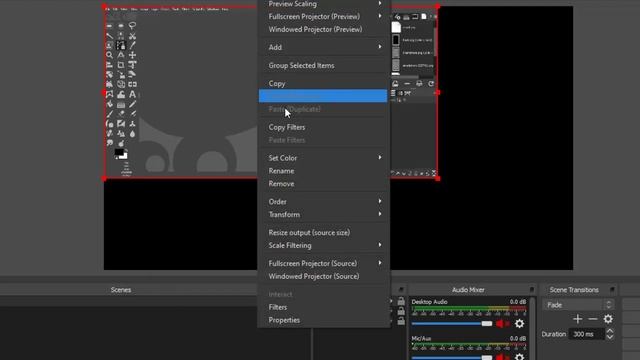Click GIMP Scissors Select tool in preview
Screen dimensions: 640x360
132,36
